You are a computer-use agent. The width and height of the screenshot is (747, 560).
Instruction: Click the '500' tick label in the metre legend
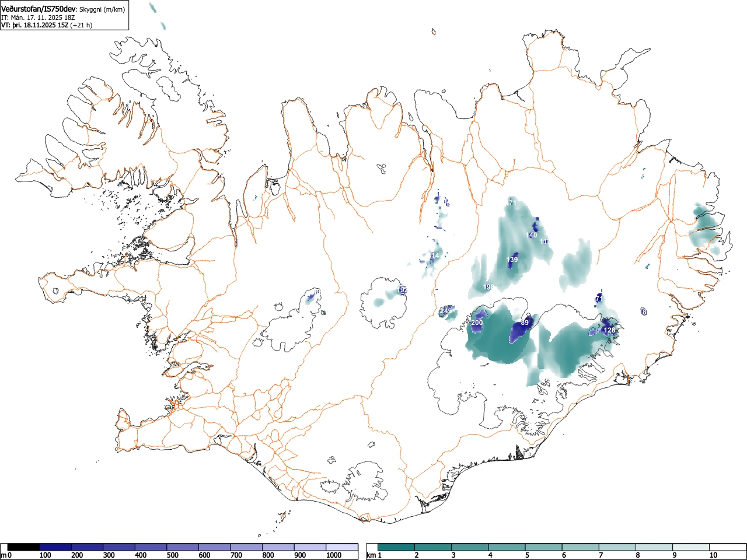(172, 555)
